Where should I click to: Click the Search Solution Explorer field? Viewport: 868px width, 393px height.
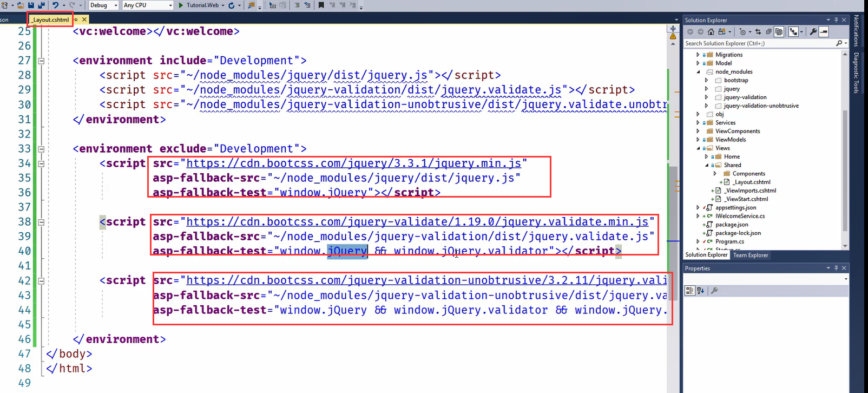(x=758, y=43)
